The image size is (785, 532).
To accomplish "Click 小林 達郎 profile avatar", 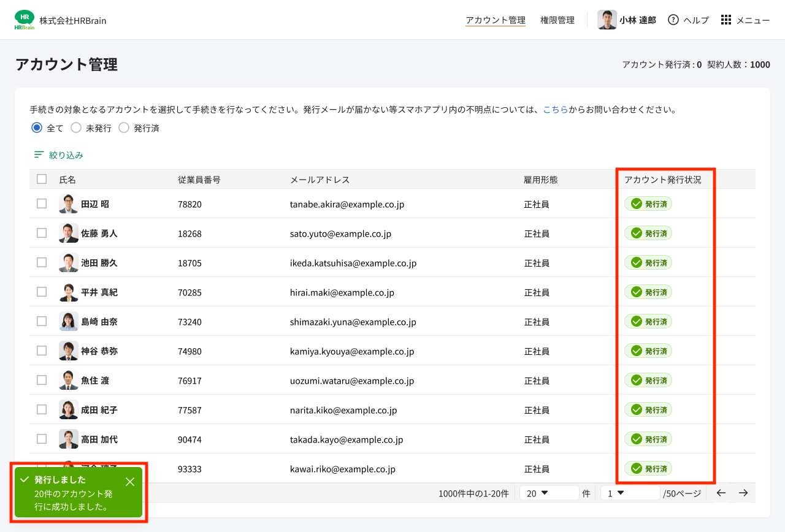I will pos(607,20).
